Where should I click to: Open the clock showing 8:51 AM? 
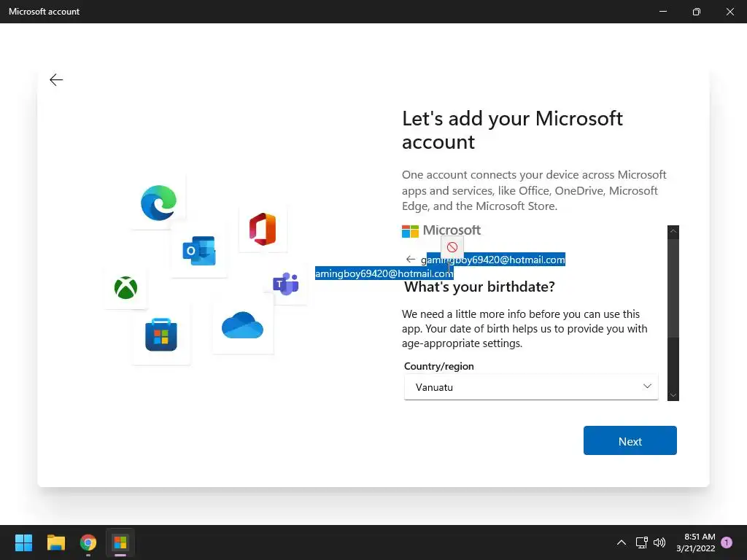point(695,542)
